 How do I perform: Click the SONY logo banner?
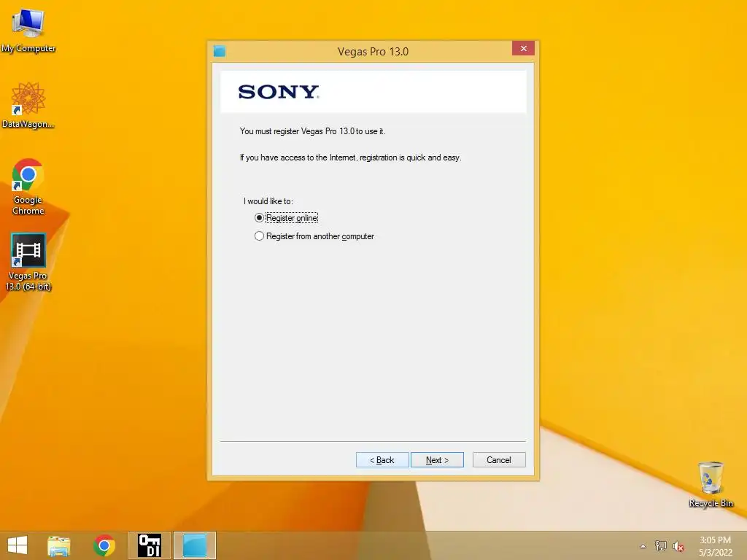373,92
